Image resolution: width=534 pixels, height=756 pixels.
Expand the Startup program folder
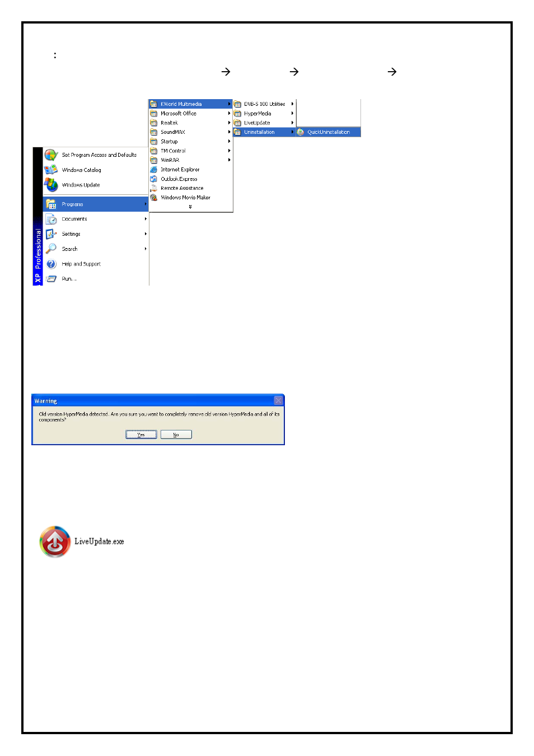[x=190, y=142]
